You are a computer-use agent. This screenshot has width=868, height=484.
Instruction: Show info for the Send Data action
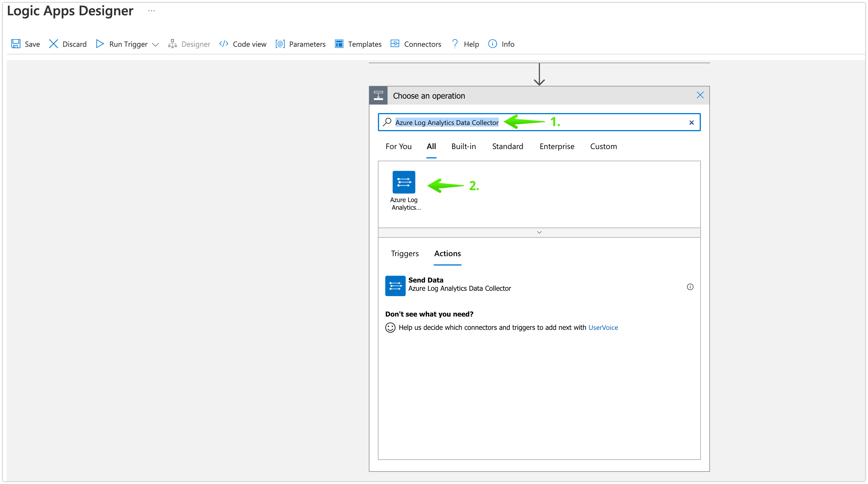[x=690, y=287]
